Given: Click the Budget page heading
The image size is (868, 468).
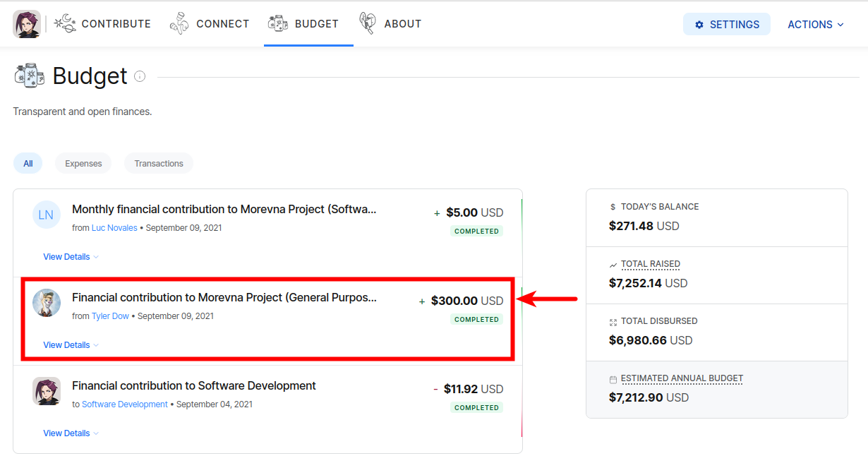Looking at the screenshot, I should coord(90,76).
